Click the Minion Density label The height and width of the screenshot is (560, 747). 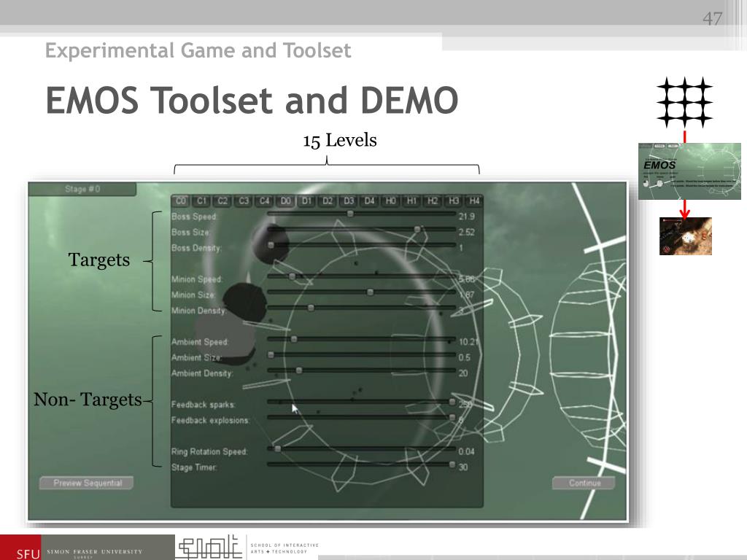(x=198, y=311)
